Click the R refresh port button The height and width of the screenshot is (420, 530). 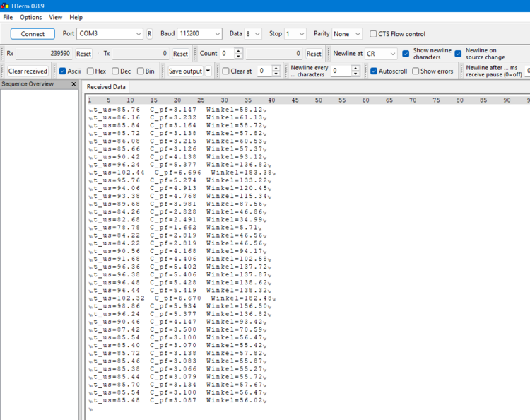click(x=149, y=34)
